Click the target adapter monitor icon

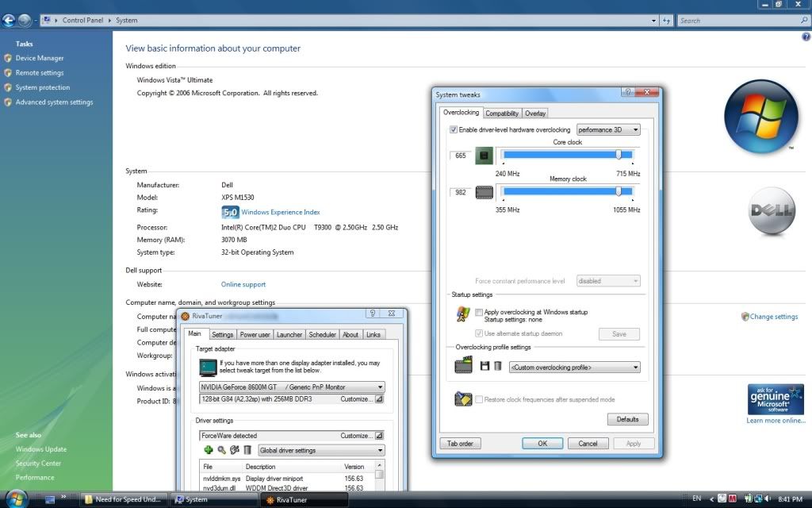pos(209,367)
